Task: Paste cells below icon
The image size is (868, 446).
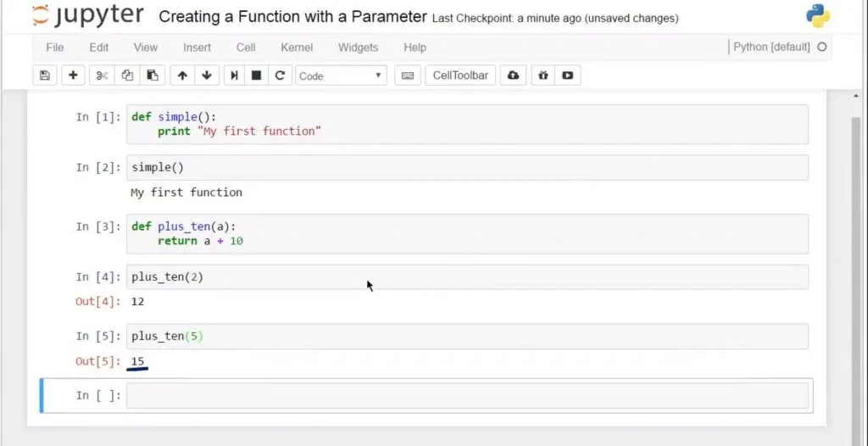Action: (x=152, y=75)
